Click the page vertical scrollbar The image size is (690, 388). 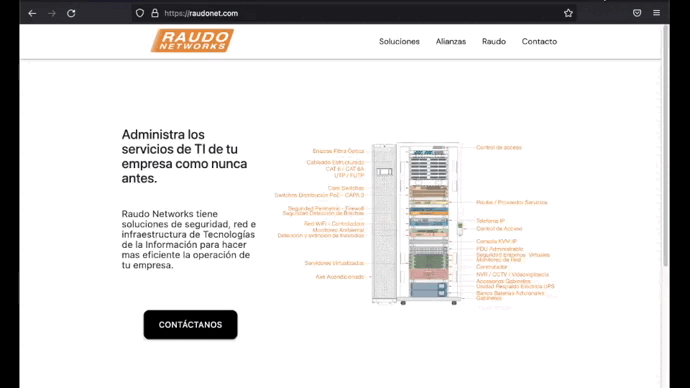click(x=665, y=206)
